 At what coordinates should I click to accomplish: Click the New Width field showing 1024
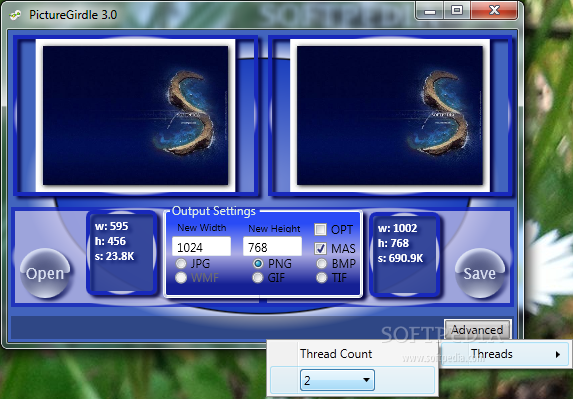point(201,247)
